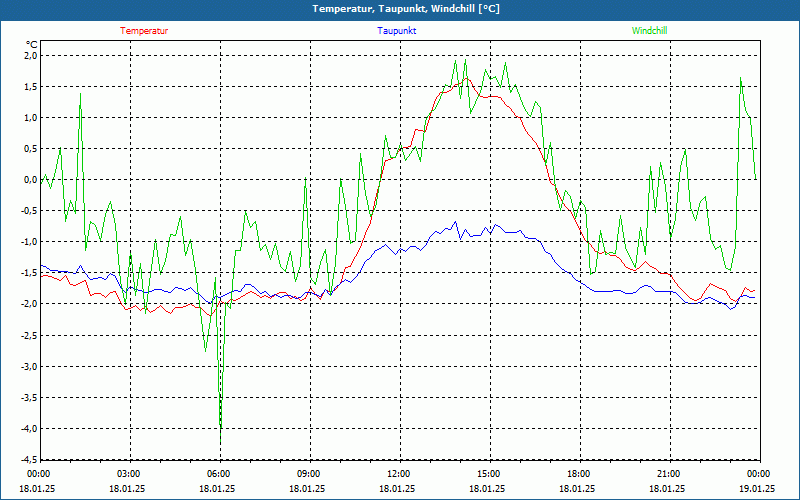Screen dimensions: 800x500
Task: Click the blue Taupunkt legend label
Action: [397, 31]
